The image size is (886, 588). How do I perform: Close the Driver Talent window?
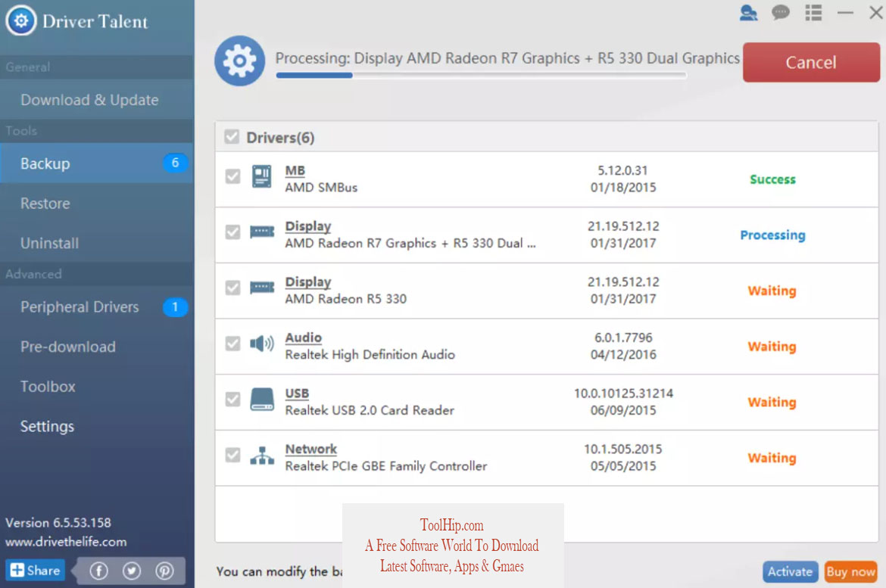[x=876, y=12]
